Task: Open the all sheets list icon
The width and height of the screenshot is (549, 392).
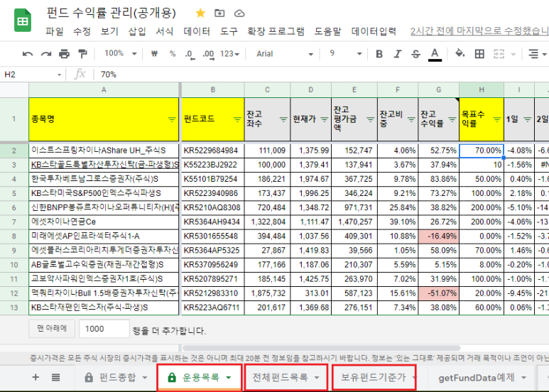Action: pos(55,377)
